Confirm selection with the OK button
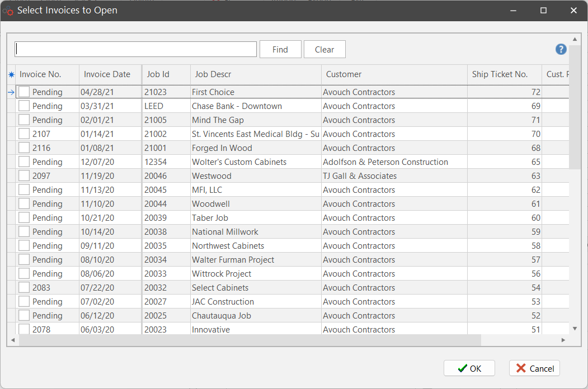Screen dimensions: 588x389 pyautogui.click(x=469, y=368)
